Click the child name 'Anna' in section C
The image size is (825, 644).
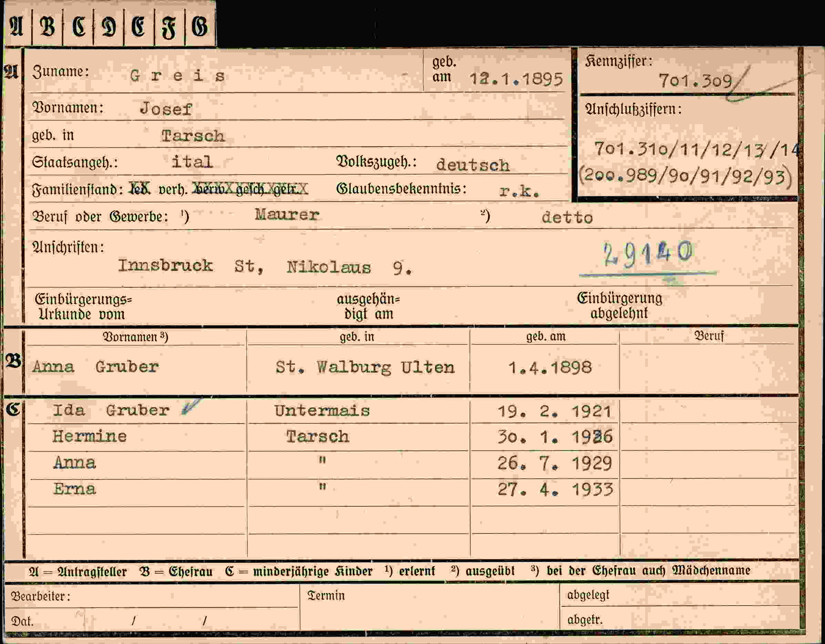[74, 463]
